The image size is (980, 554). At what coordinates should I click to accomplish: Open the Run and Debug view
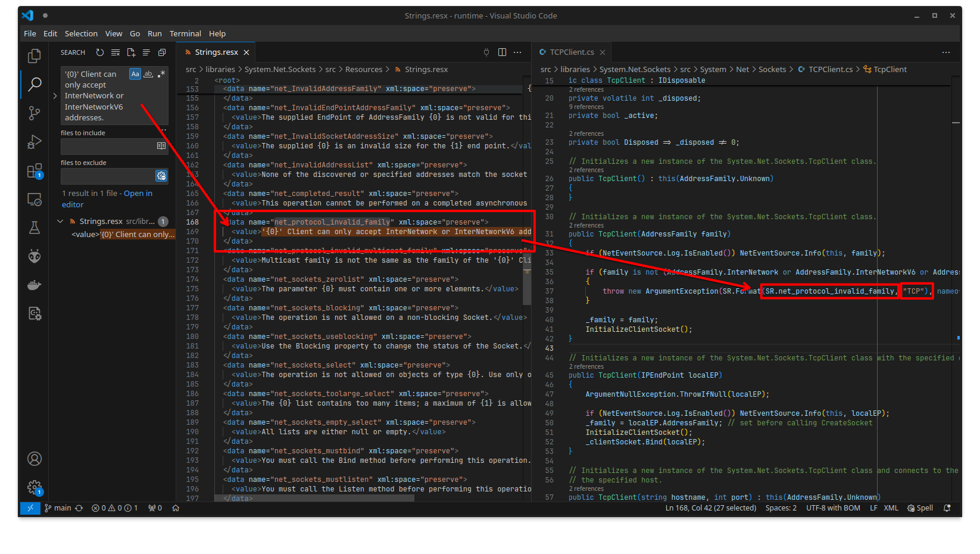coord(35,142)
